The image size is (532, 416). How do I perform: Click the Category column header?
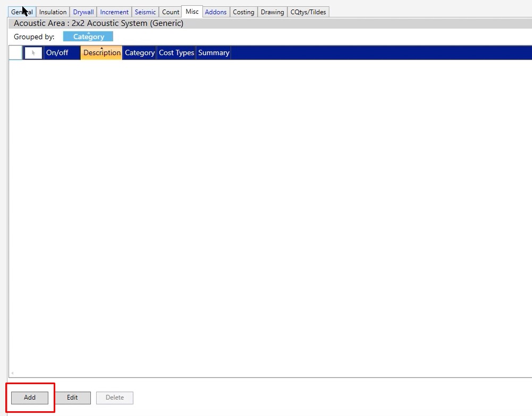click(140, 53)
